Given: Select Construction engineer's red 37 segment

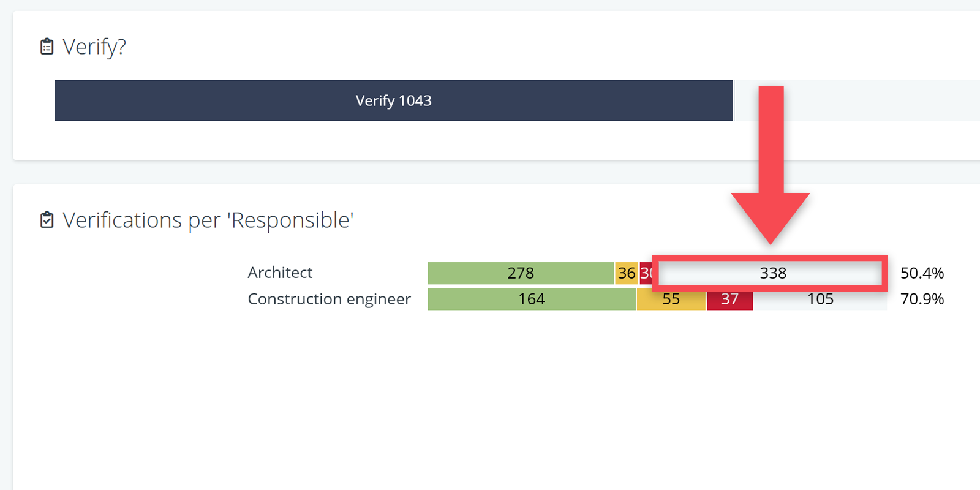Looking at the screenshot, I should point(729,299).
